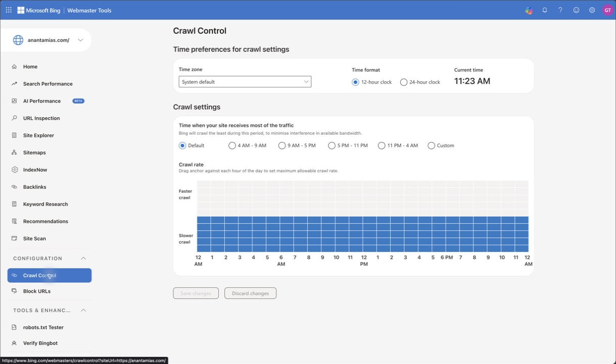The width and height of the screenshot is (616, 364).
Task: Open the Time zone System default dropdown
Action: [245, 82]
